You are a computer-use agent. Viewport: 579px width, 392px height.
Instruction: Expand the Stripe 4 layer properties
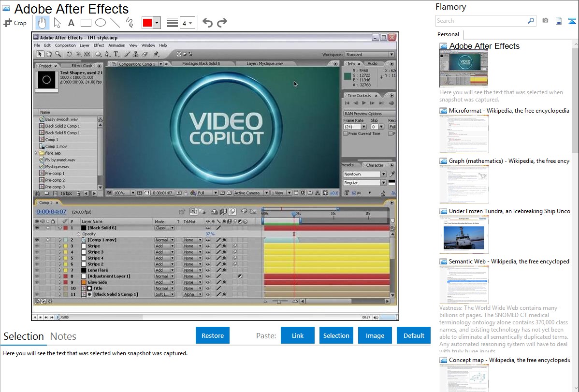pyautogui.click(x=60, y=258)
